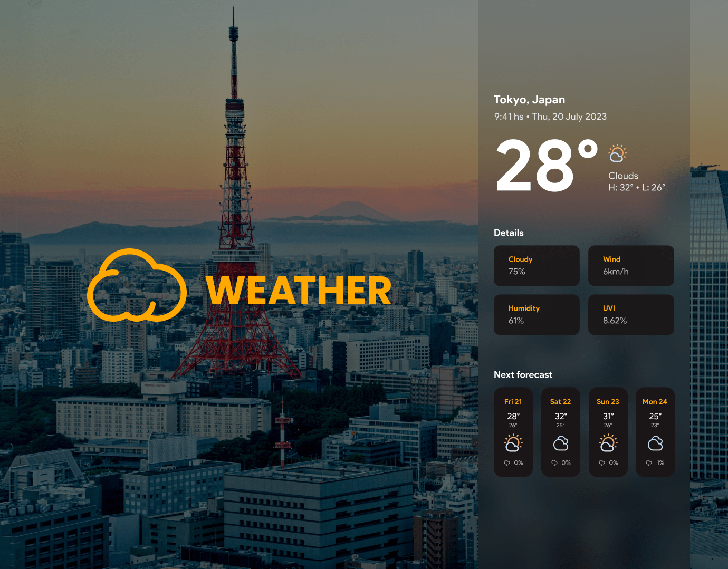Click the orange cloud logo icon
This screenshot has height=569, width=728.
[137, 285]
